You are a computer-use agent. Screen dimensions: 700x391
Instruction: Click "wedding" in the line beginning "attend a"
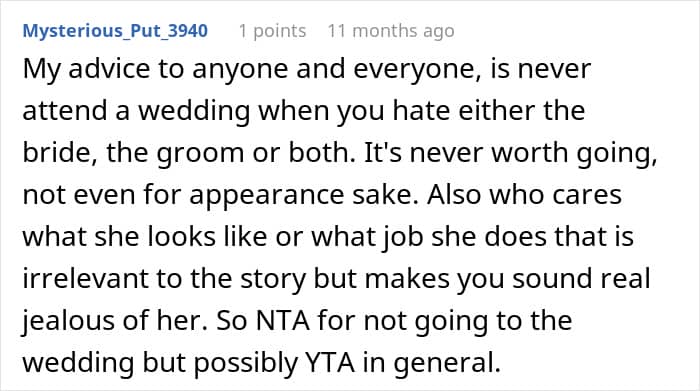[x=194, y=111]
